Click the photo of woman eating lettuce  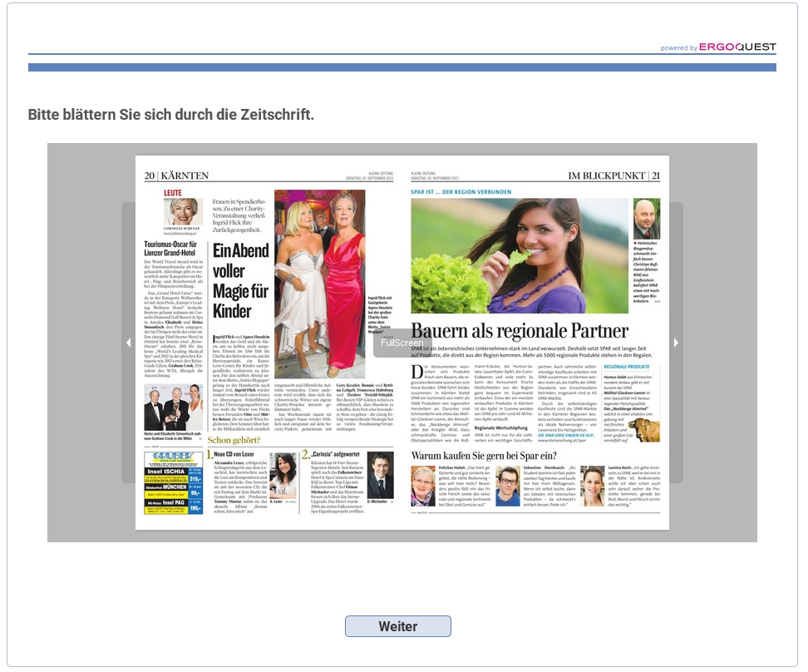(x=519, y=256)
